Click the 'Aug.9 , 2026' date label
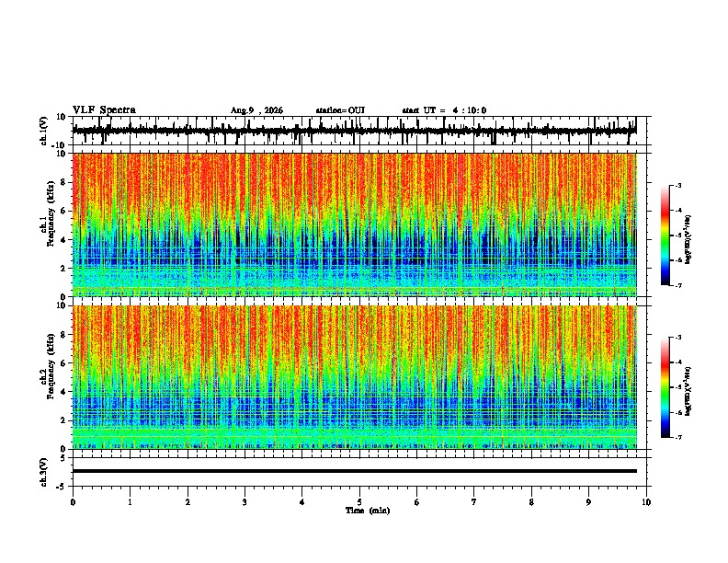The height and width of the screenshot is (563, 728). (256, 110)
